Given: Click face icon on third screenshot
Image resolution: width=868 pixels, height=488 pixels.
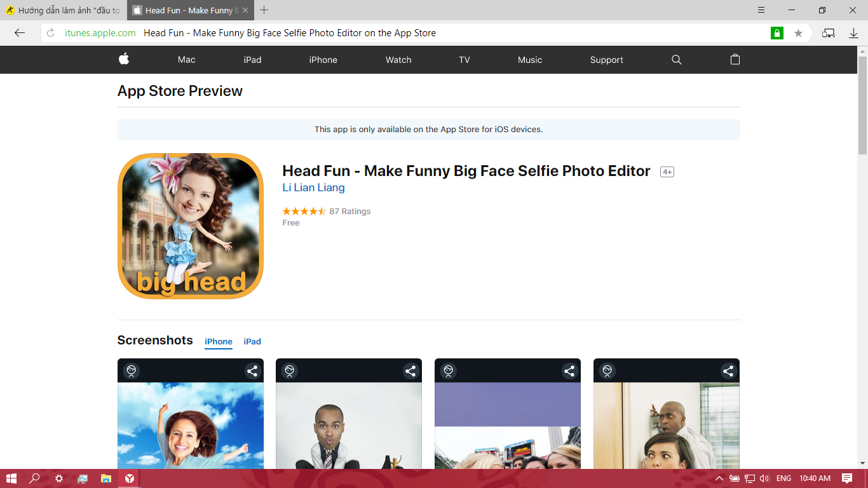Looking at the screenshot, I should tap(449, 371).
